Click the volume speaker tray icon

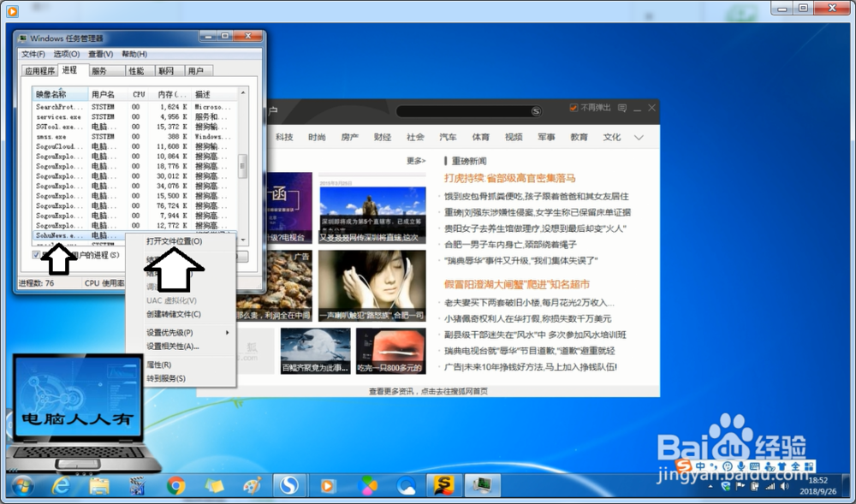tap(784, 486)
